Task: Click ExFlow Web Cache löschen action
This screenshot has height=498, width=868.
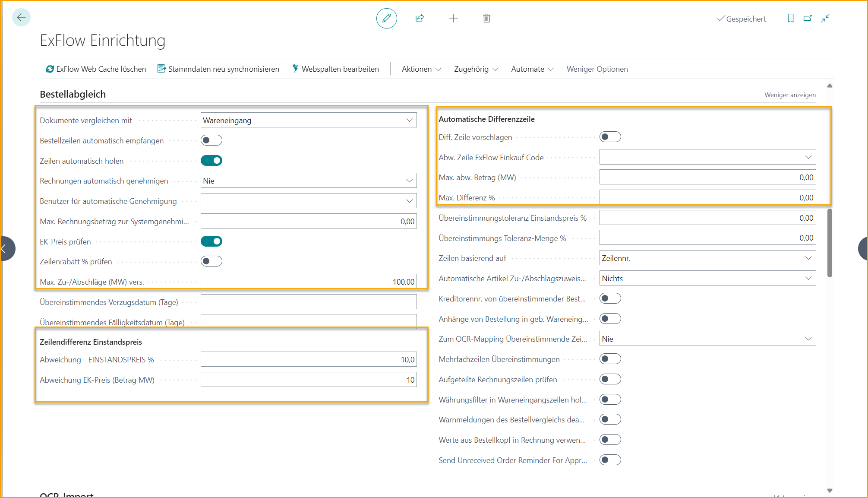Action: pyautogui.click(x=96, y=69)
